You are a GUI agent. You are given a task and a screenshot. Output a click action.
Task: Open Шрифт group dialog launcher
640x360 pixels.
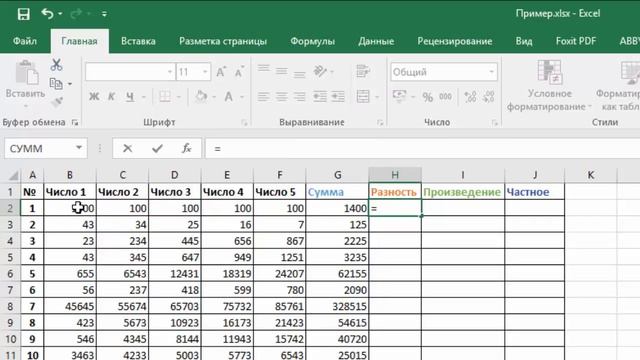pyautogui.click(x=244, y=122)
